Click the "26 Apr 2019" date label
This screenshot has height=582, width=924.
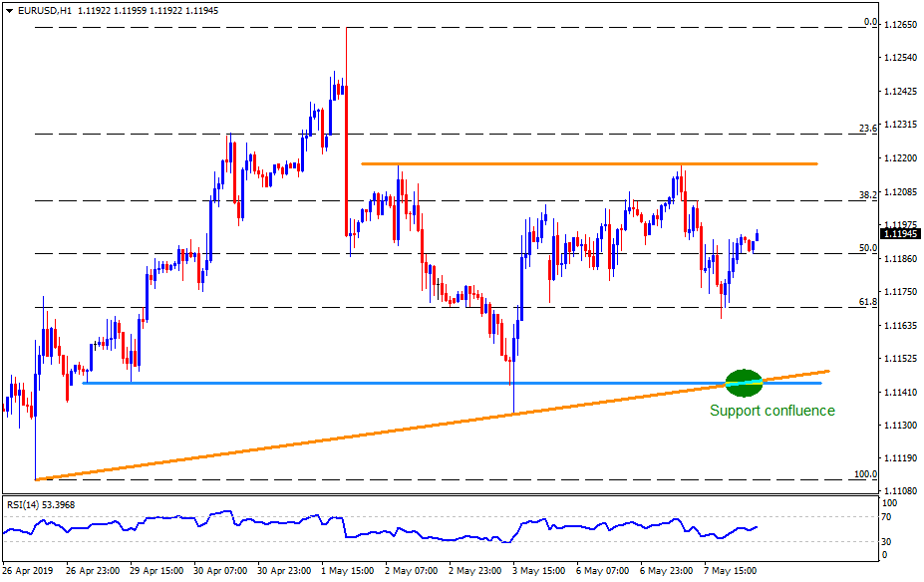click(x=30, y=571)
